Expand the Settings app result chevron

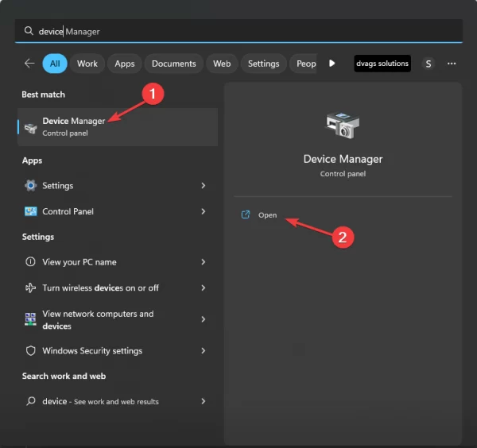[x=204, y=185]
